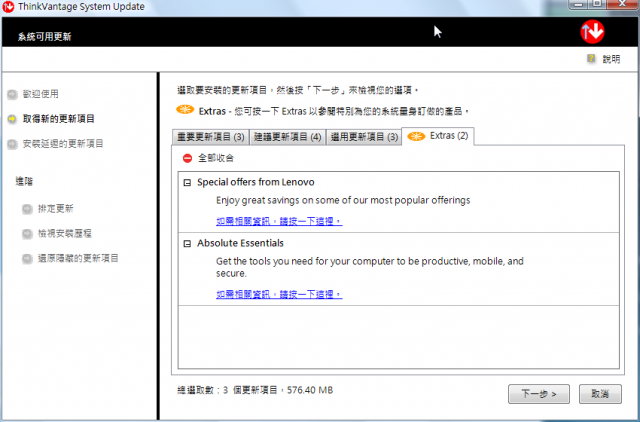The height and width of the screenshot is (422, 640).
Task: Click the 系統可用更新 header title
Action: [x=44, y=37]
